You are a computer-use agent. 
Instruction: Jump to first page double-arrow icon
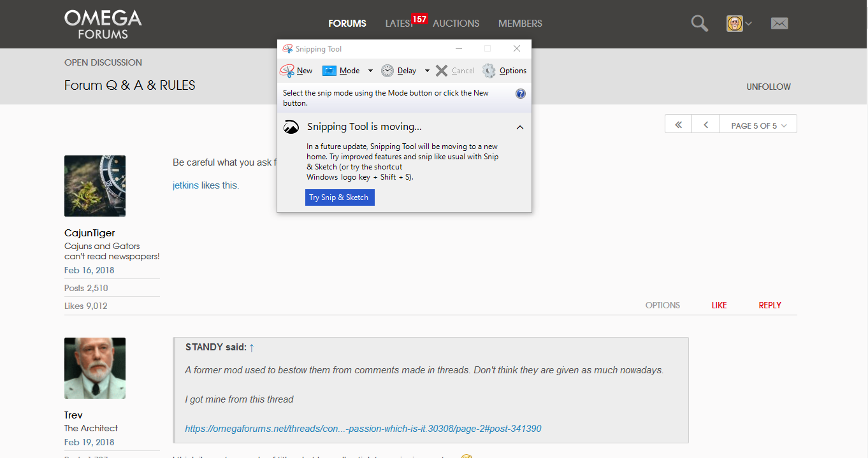pyautogui.click(x=679, y=125)
